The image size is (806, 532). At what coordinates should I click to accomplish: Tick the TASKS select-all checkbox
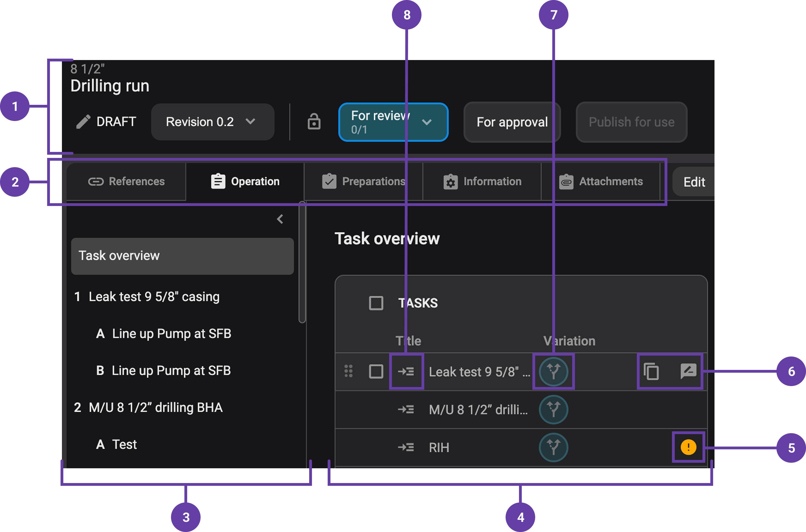376,303
